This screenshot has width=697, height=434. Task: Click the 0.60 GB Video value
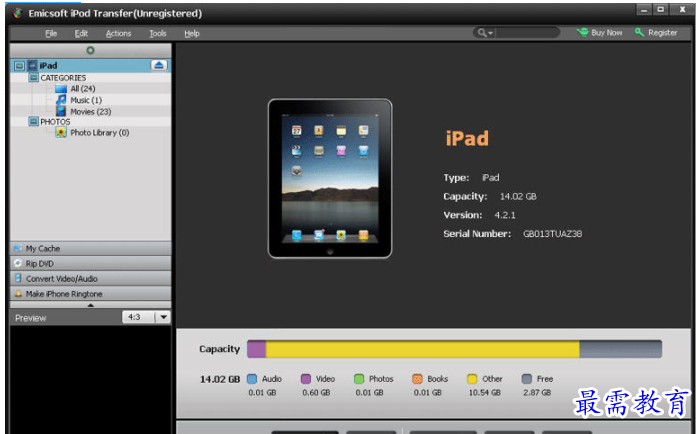[316, 393]
